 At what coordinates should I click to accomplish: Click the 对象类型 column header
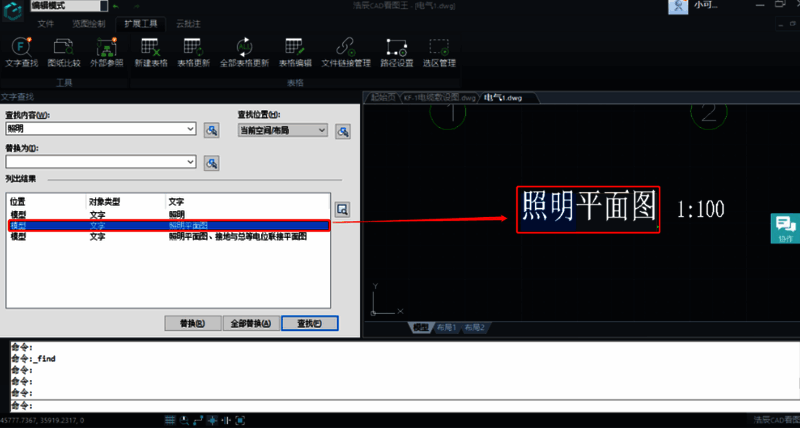(x=105, y=203)
